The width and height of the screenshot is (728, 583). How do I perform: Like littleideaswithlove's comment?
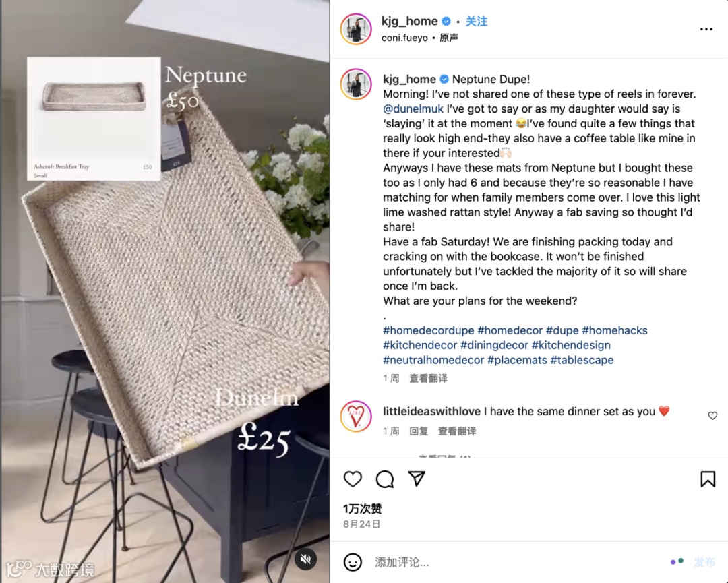(712, 415)
